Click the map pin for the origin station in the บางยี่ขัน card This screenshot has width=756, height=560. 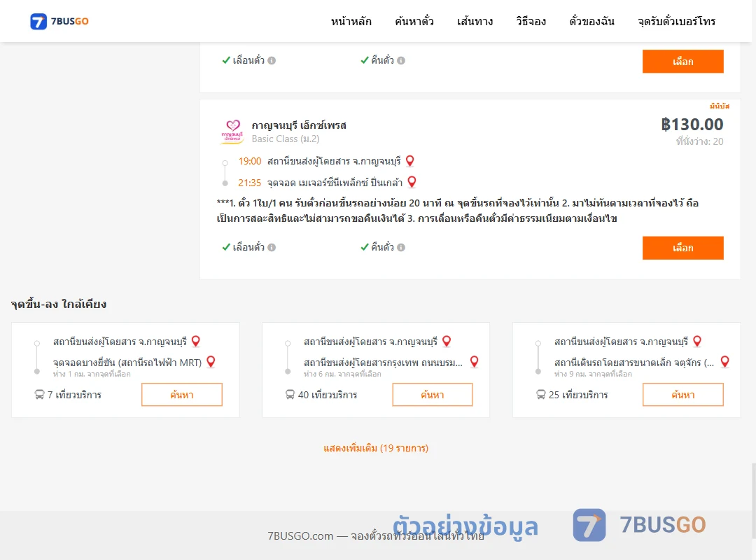pos(196,341)
